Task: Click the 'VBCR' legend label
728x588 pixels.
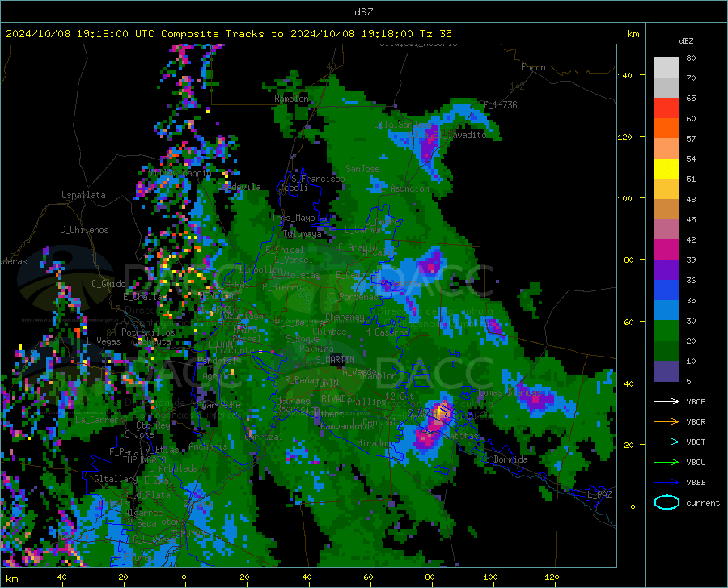Action: pos(696,422)
